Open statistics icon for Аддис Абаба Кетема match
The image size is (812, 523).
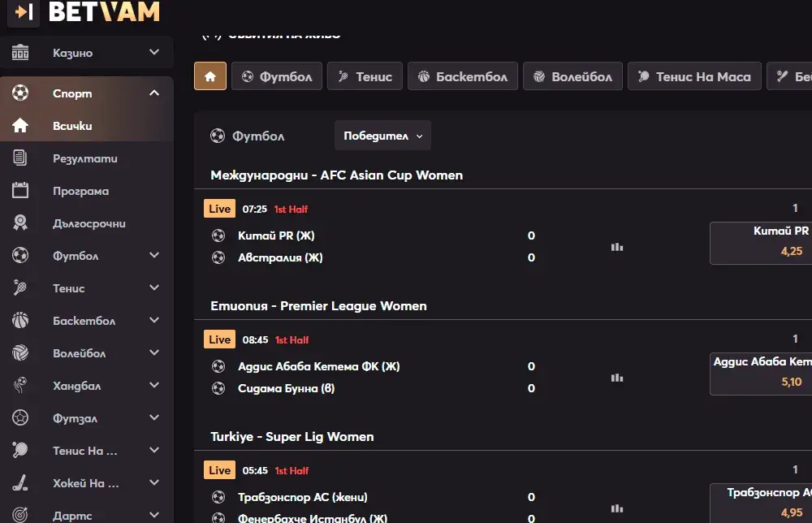click(x=617, y=378)
